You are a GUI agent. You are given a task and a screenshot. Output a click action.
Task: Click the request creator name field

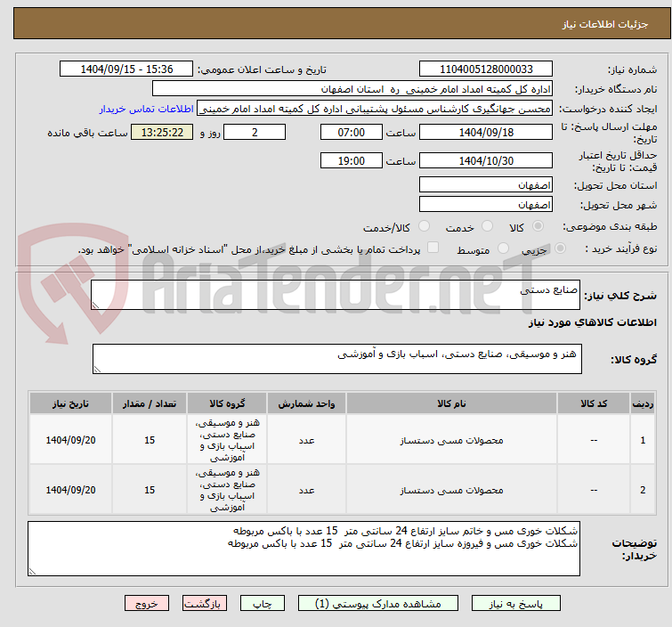[x=375, y=109]
